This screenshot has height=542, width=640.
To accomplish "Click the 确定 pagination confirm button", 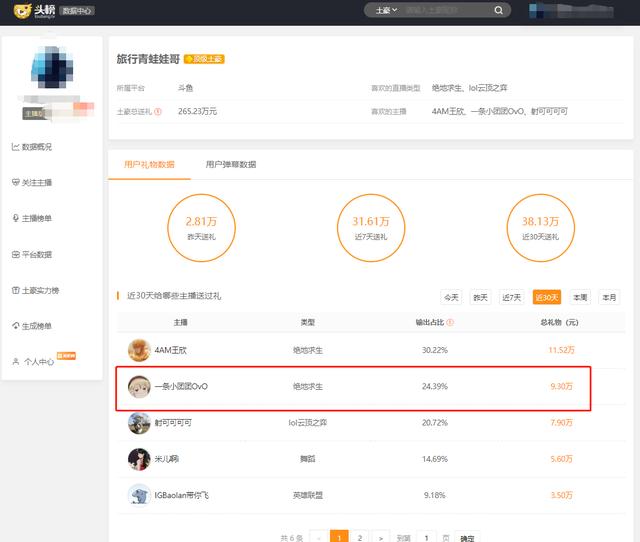I will coord(467,538).
